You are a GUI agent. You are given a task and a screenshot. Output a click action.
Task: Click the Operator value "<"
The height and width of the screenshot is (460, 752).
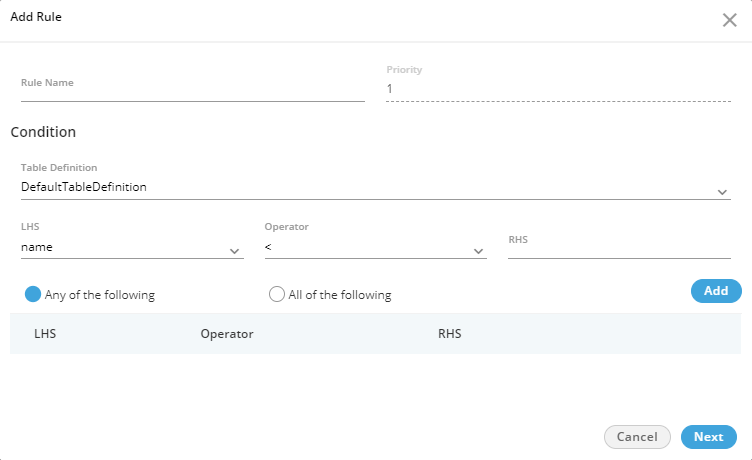(x=269, y=246)
